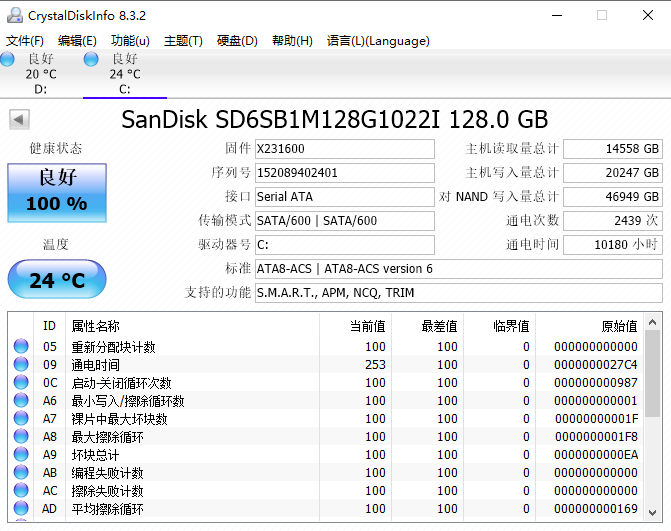Image resolution: width=671 pixels, height=531 pixels.
Task: Click status orb of attribute A8 row
Action: click(x=21, y=436)
